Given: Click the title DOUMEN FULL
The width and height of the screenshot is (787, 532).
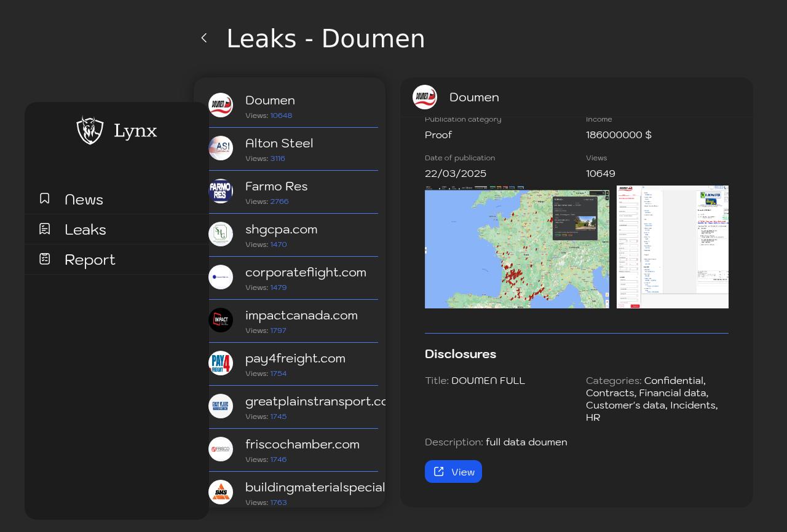Looking at the screenshot, I should (488, 380).
